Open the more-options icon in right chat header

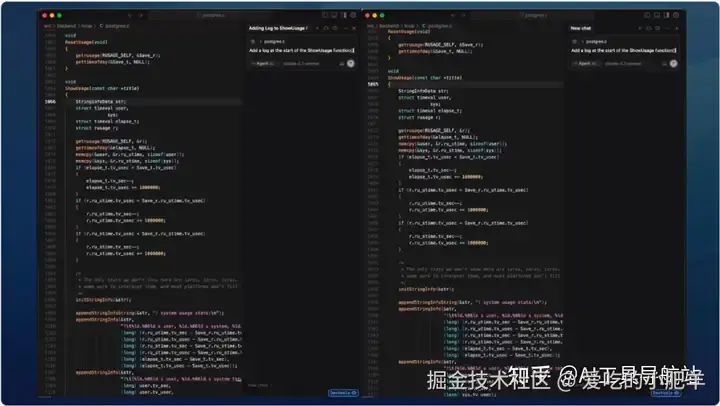pyautogui.click(x=668, y=28)
